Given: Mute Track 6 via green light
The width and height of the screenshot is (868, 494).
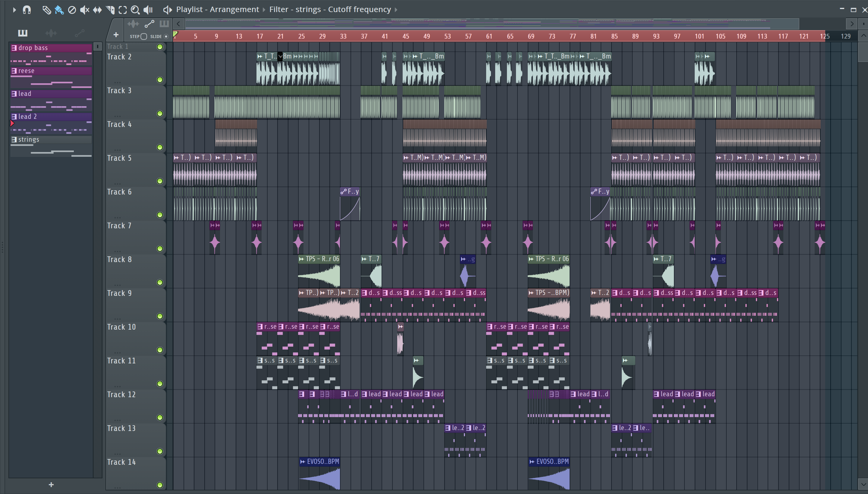Looking at the screenshot, I should click(160, 215).
